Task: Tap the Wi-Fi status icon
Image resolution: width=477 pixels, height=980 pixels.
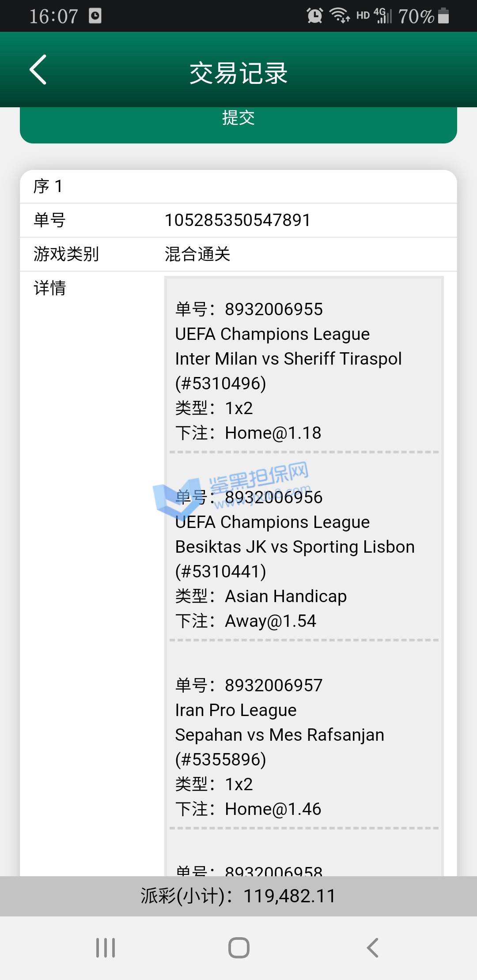Action: (x=340, y=16)
